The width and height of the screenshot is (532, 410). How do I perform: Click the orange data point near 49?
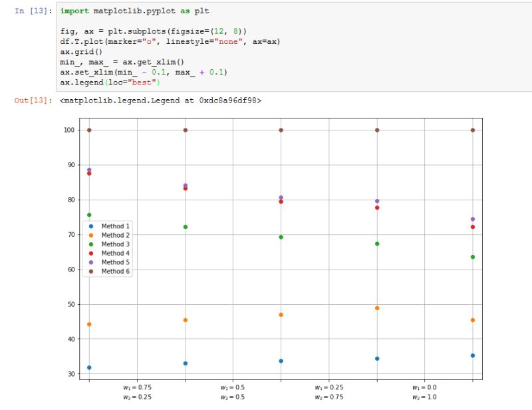click(x=376, y=308)
